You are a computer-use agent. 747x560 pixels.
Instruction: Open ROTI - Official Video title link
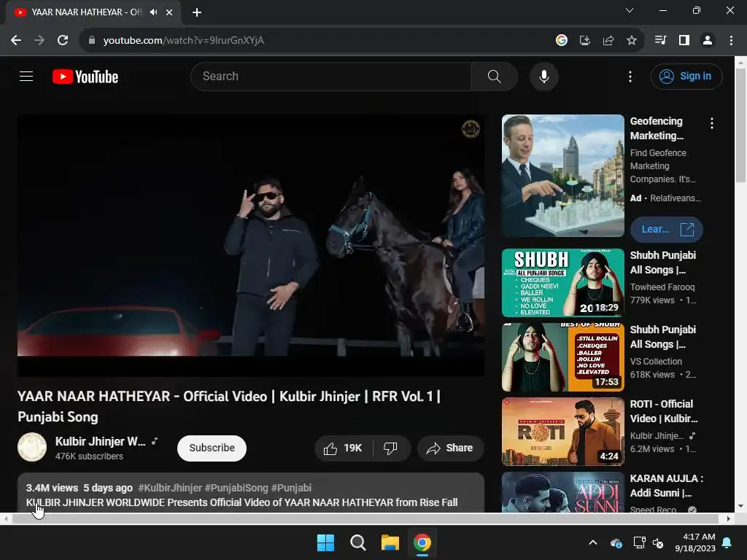point(664,411)
